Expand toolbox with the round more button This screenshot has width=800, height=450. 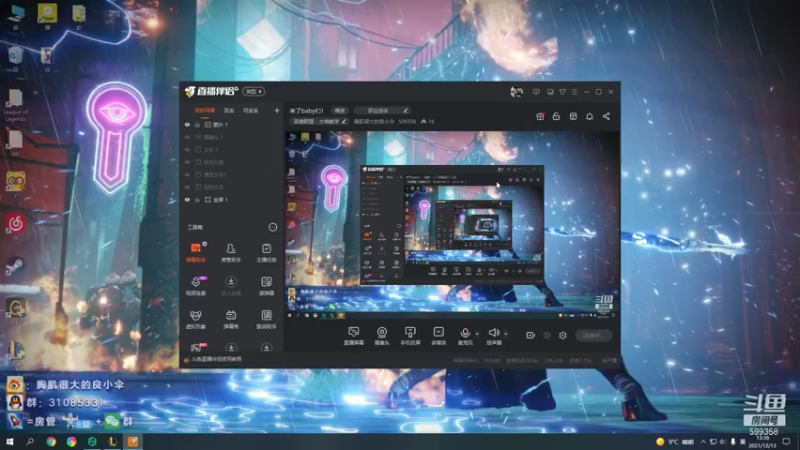coord(272,227)
